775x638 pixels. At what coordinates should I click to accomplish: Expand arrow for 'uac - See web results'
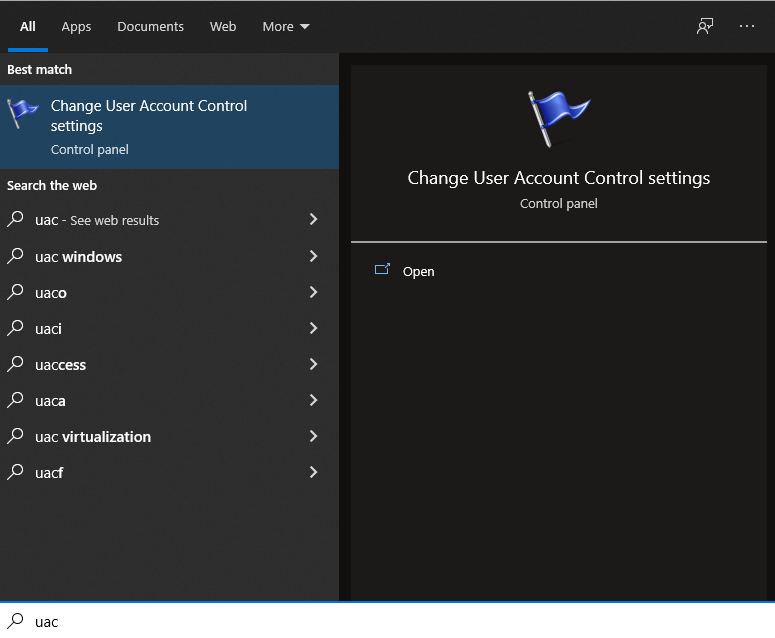(313, 219)
